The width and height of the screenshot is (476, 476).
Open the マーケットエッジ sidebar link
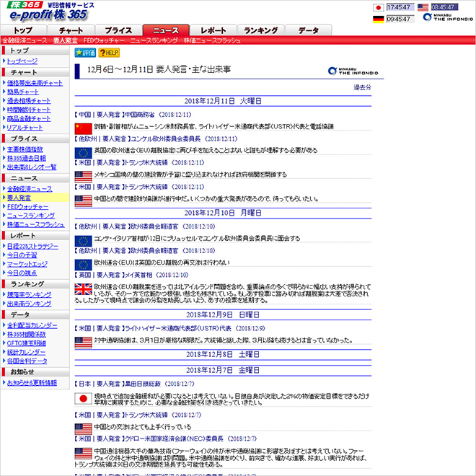coord(27,264)
